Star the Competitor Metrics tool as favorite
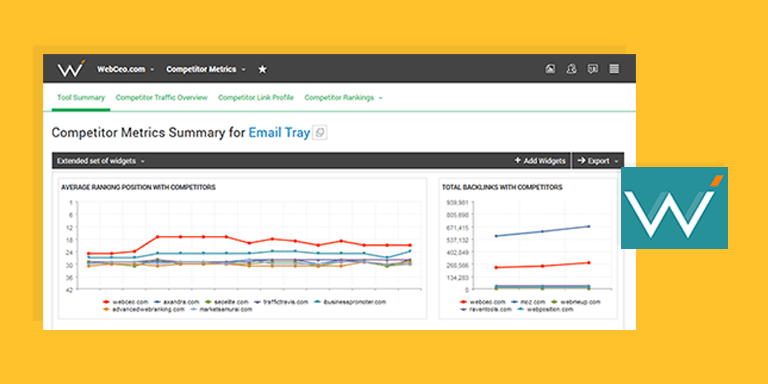This screenshot has height=384, width=768. tap(263, 69)
